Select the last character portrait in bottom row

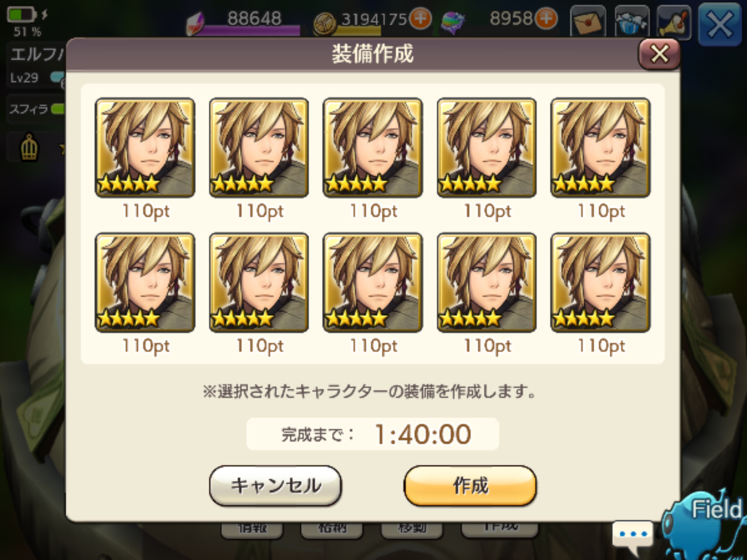pyautogui.click(x=601, y=282)
